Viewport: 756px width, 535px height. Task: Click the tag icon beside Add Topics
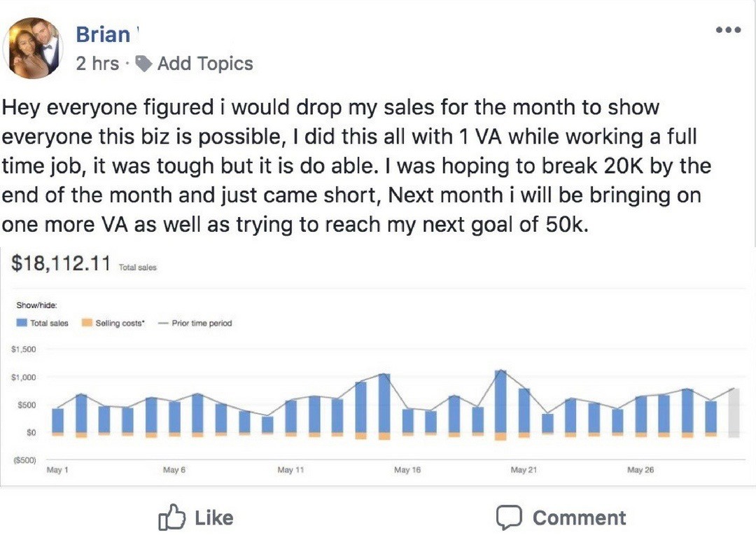(143, 63)
